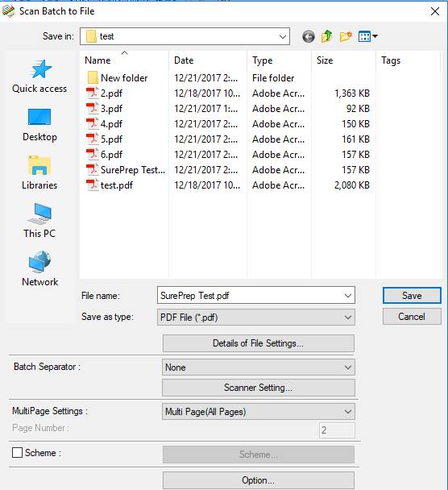Open the View menu icon

click(x=368, y=36)
